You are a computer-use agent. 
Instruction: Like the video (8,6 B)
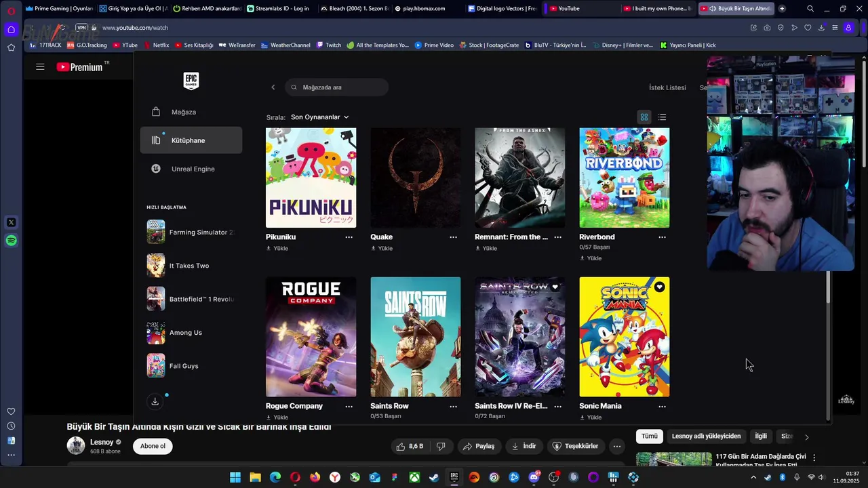pos(410,446)
